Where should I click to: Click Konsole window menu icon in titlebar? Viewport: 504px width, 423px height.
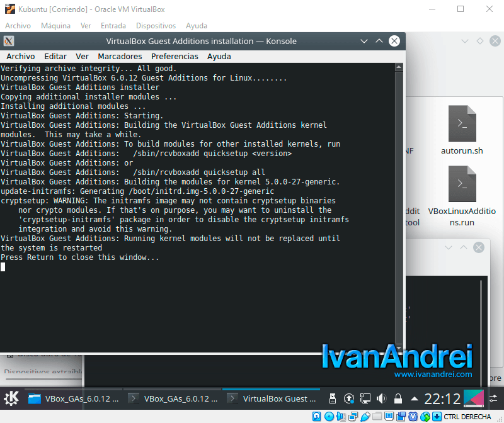[9, 41]
